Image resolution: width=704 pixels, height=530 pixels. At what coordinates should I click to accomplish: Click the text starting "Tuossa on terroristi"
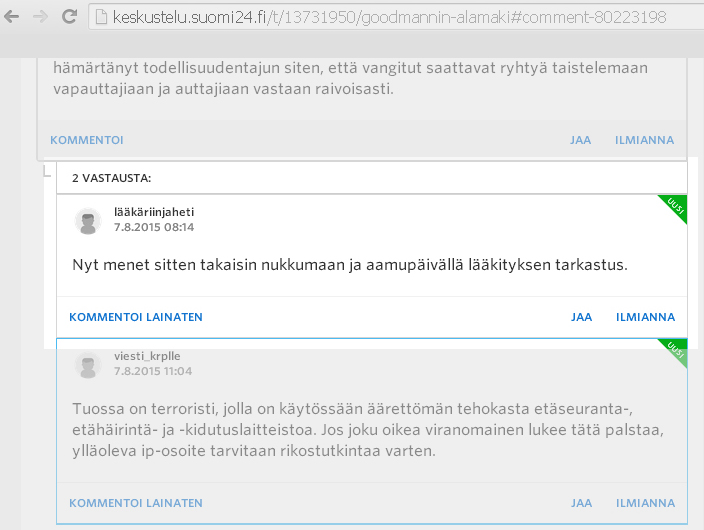(368, 430)
